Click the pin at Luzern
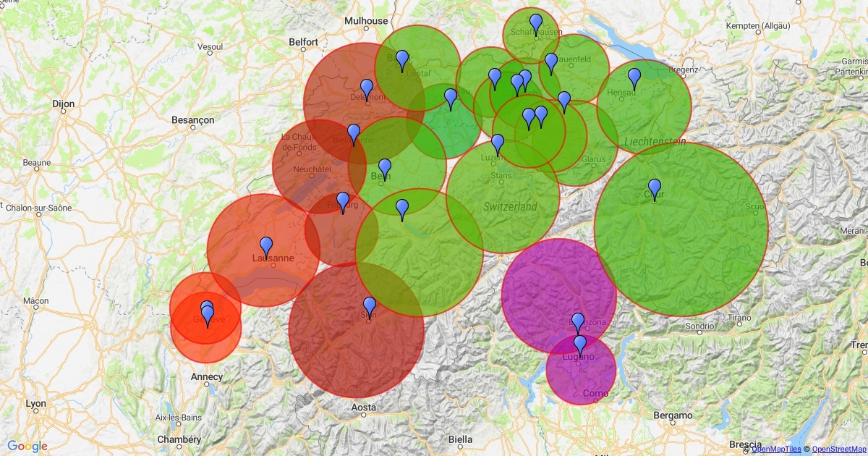The height and width of the screenshot is (456, 868). (498, 143)
